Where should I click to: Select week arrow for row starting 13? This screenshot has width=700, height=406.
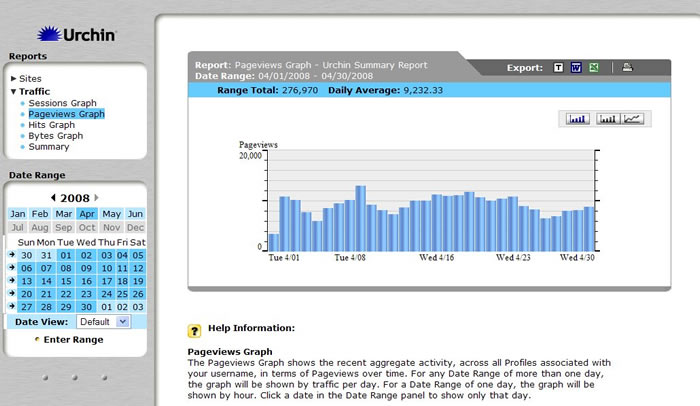pos(12,280)
